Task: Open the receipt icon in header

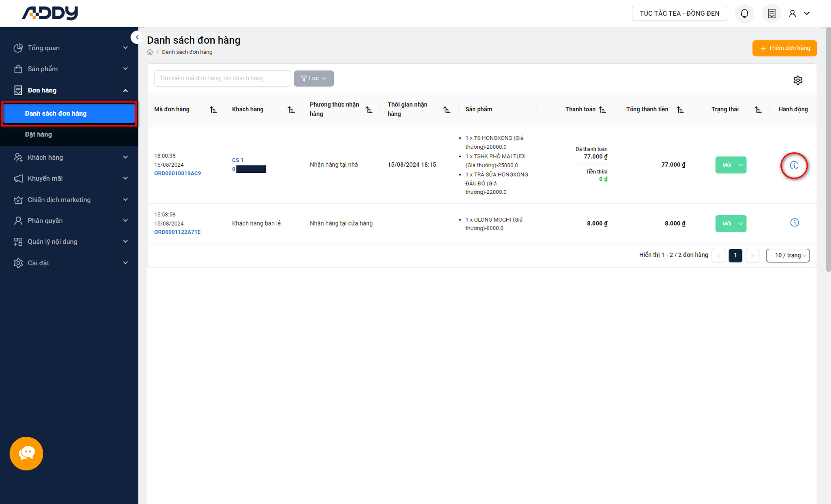Action: (771, 14)
